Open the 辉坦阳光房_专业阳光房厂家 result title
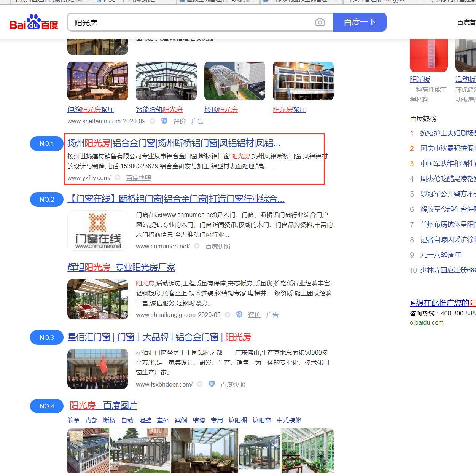The image size is (476, 473). pyautogui.click(x=121, y=267)
